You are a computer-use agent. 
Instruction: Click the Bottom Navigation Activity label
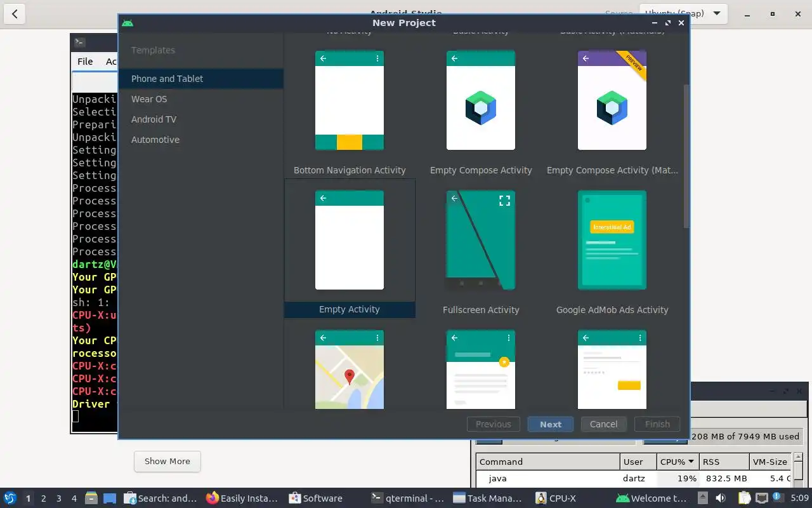tap(350, 170)
